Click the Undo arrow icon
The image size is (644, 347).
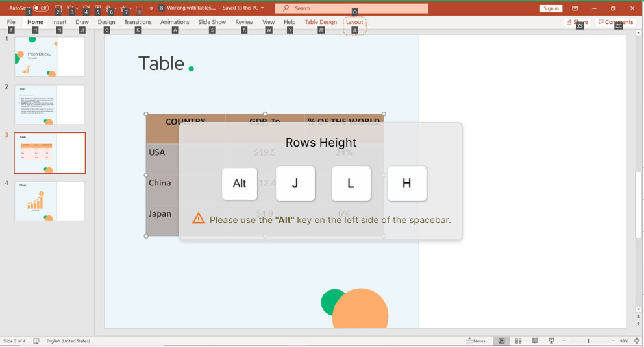coord(70,8)
